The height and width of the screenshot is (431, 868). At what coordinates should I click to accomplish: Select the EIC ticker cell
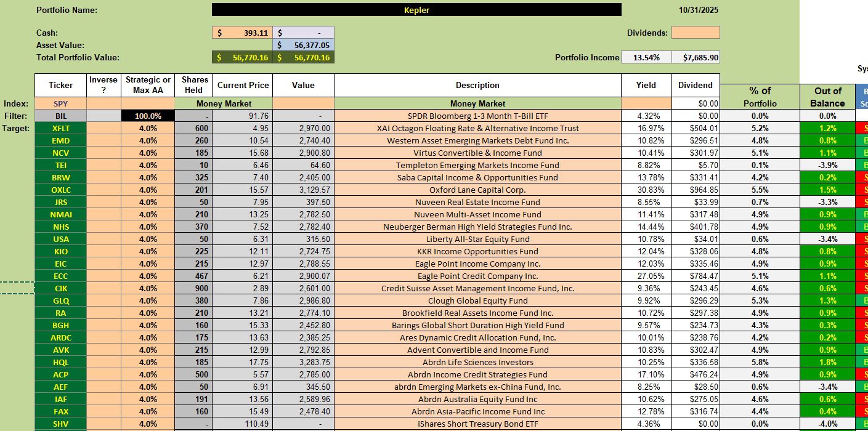pos(60,264)
